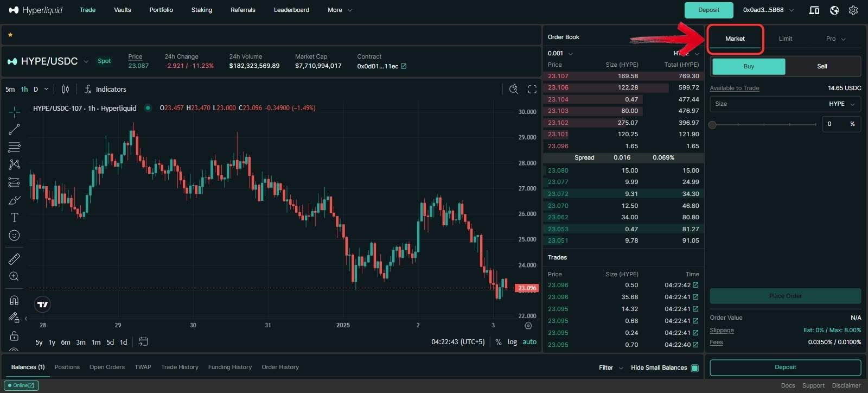Open the settings gear in header
Image resolution: width=868 pixels, height=393 pixels.
(853, 10)
